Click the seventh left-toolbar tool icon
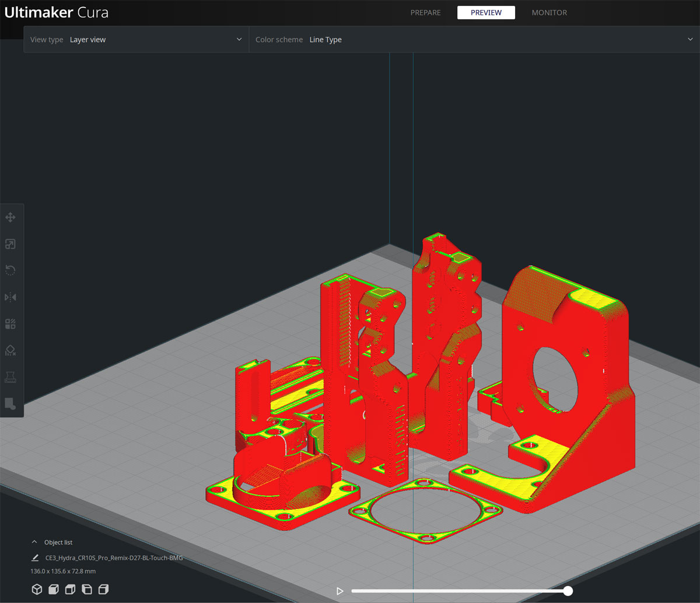This screenshot has height=603, width=700. coord(10,377)
